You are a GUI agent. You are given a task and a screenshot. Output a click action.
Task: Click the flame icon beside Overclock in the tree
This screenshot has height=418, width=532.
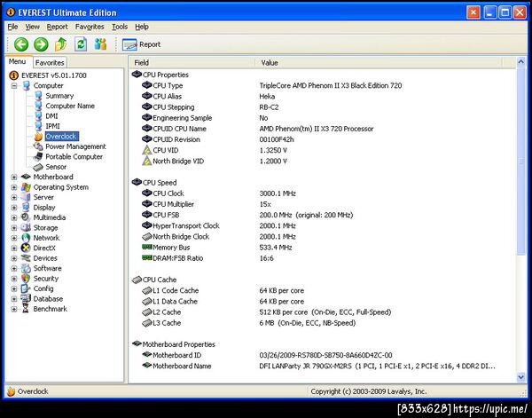38,137
